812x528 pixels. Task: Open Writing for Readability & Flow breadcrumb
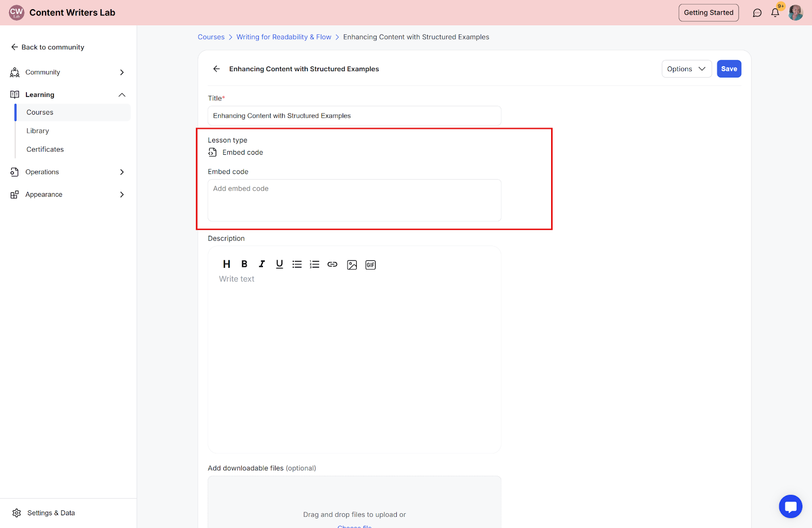point(284,37)
